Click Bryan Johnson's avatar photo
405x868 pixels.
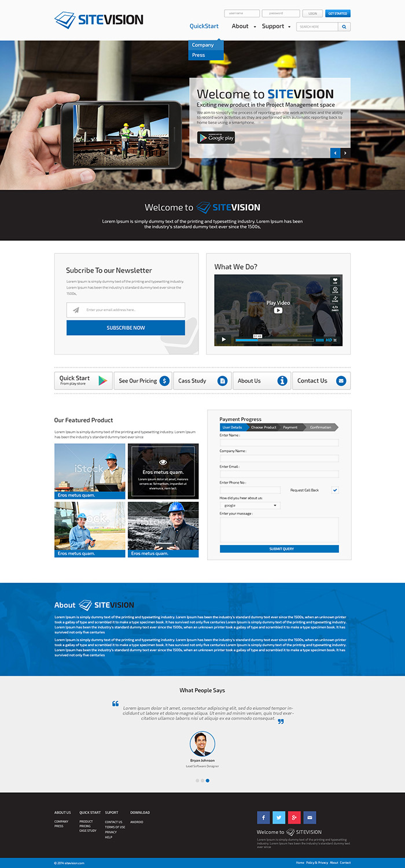pyautogui.click(x=203, y=744)
